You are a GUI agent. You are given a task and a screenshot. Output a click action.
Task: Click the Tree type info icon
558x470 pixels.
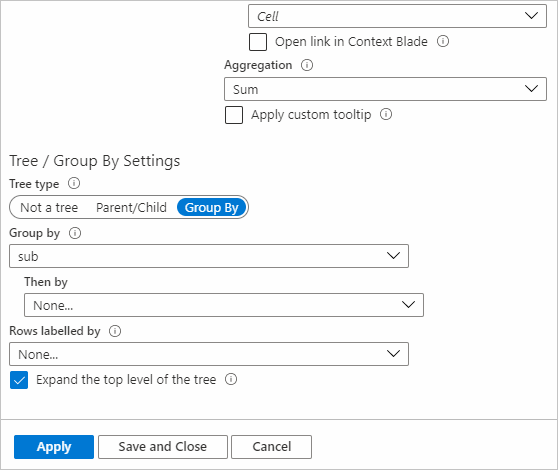tap(74, 184)
